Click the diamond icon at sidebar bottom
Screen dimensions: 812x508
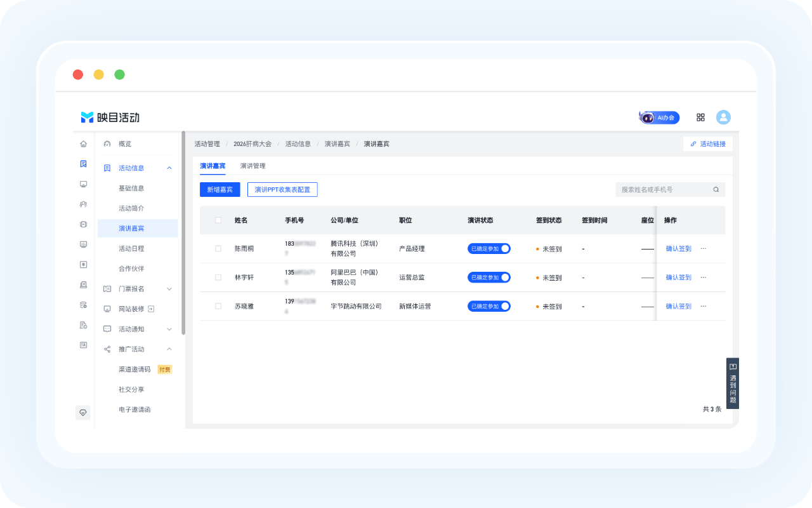(83, 412)
